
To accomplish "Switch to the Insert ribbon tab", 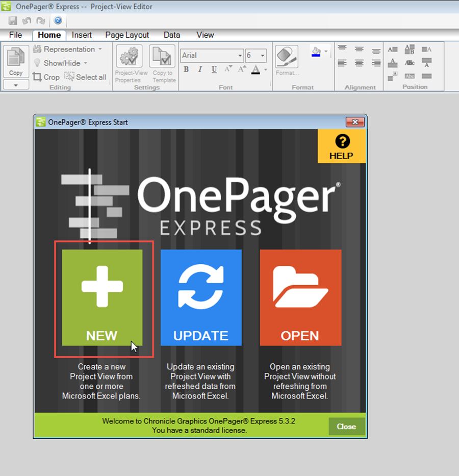I will (x=82, y=35).
